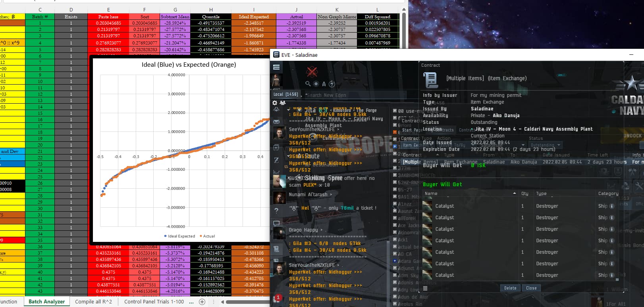The image size is (644, 307).
Task: Switch to Compile all R^2 sheet
Action: click(x=93, y=301)
